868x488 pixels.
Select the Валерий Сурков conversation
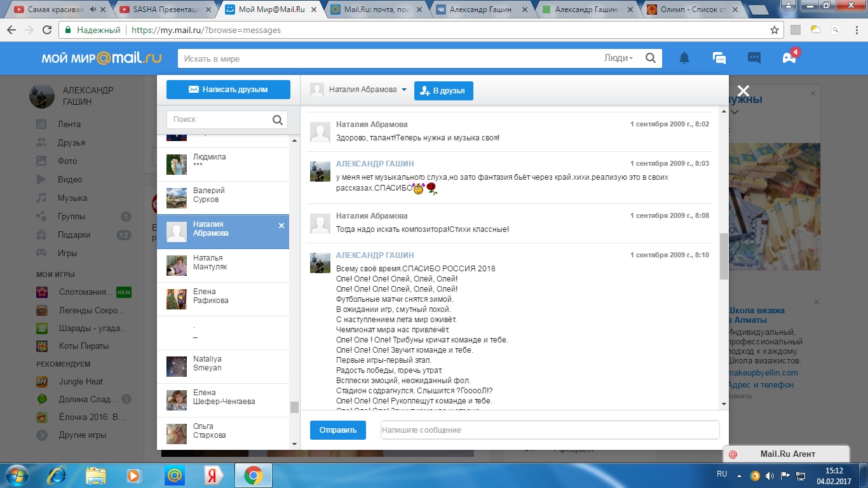(x=223, y=198)
